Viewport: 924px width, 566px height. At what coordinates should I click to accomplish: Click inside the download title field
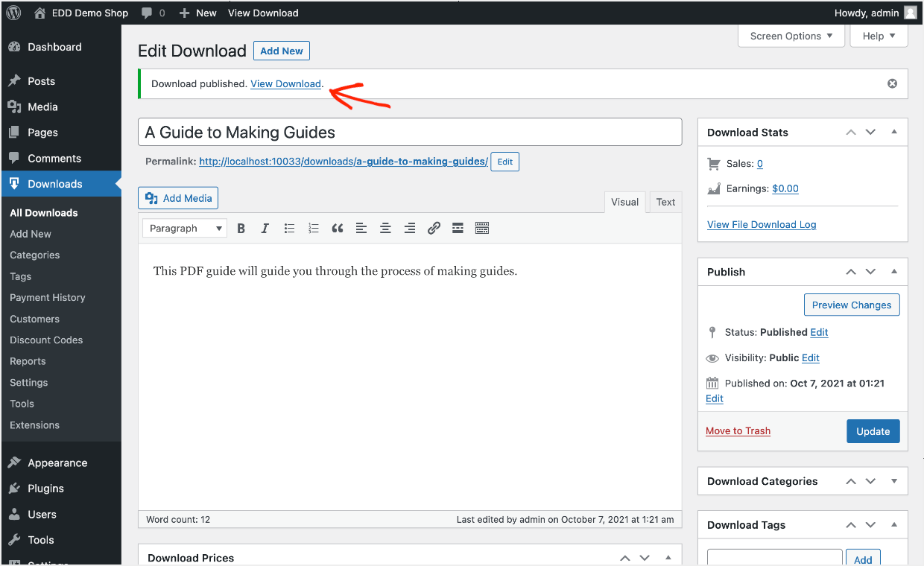tap(410, 131)
